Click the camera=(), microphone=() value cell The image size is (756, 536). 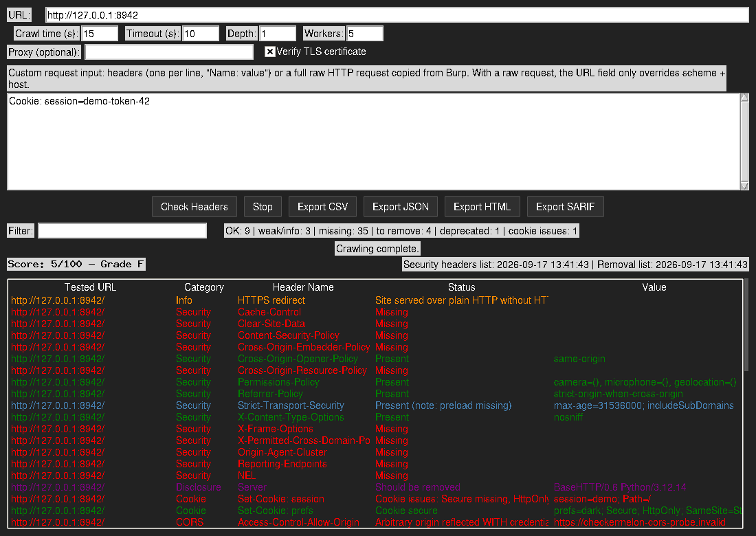tap(645, 382)
